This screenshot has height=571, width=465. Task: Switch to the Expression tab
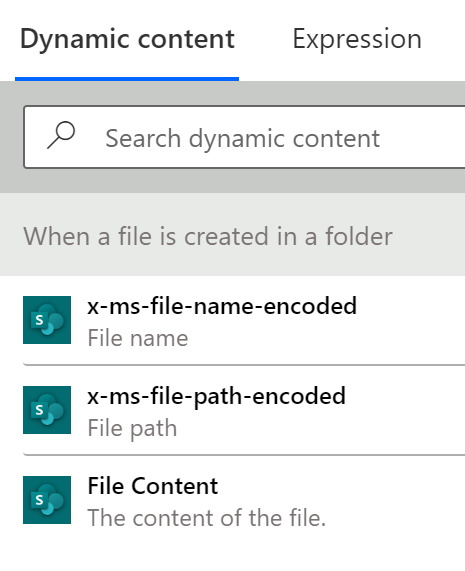click(x=357, y=39)
